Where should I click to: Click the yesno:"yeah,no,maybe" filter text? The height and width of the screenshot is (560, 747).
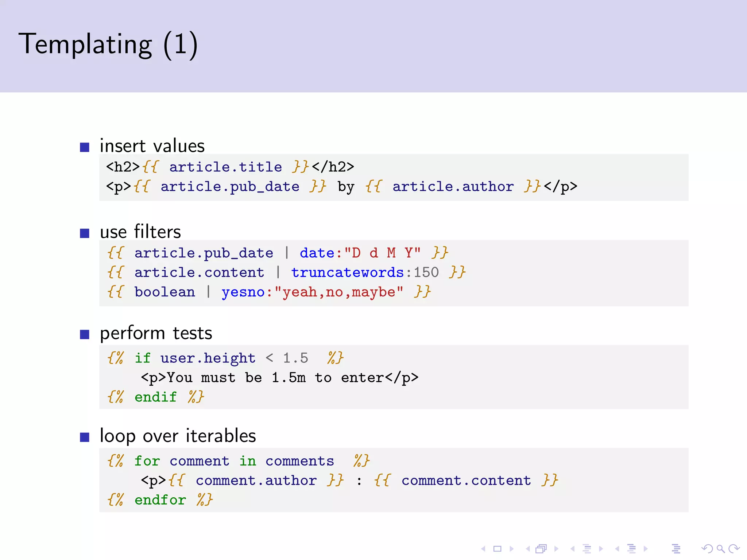313,292
